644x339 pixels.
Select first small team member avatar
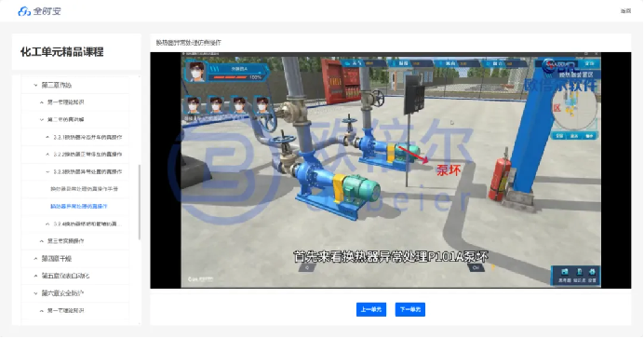pyautogui.click(x=194, y=105)
